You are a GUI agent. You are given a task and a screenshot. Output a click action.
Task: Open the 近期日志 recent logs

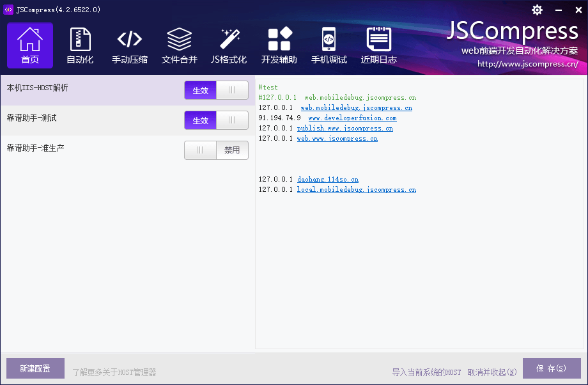pos(379,45)
